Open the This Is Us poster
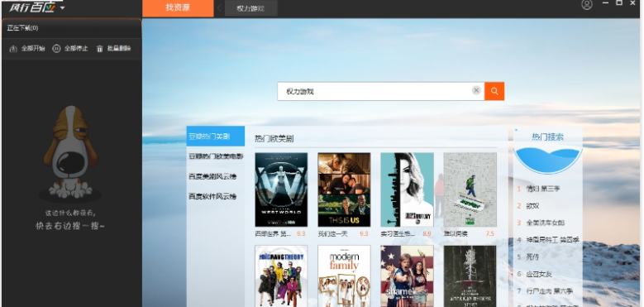The height and width of the screenshot is (307, 644). tap(344, 189)
